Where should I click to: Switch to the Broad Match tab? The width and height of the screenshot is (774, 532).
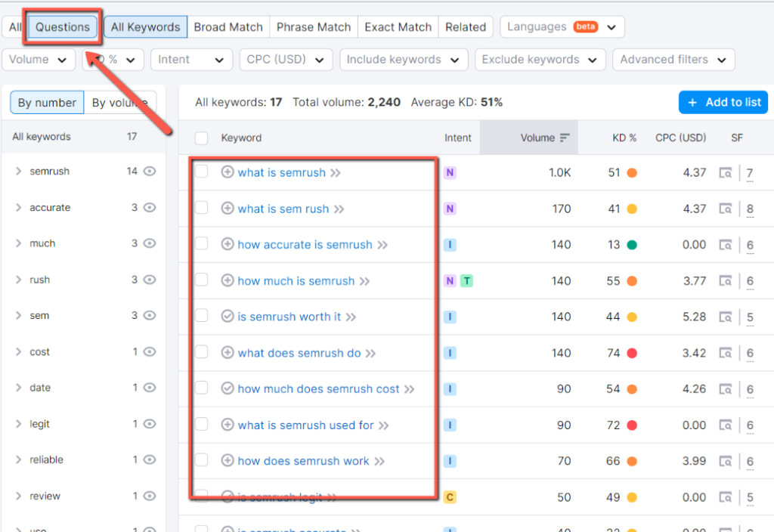pyautogui.click(x=228, y=26)
